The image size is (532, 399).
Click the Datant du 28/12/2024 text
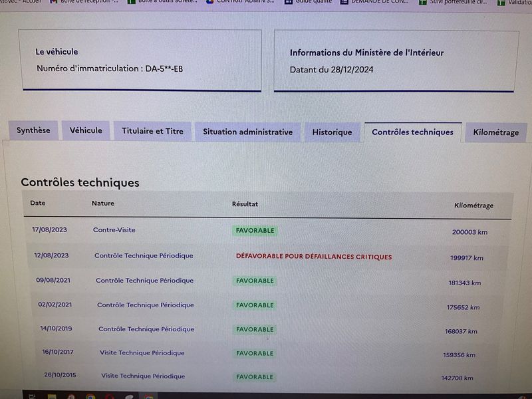pos(331,70)
